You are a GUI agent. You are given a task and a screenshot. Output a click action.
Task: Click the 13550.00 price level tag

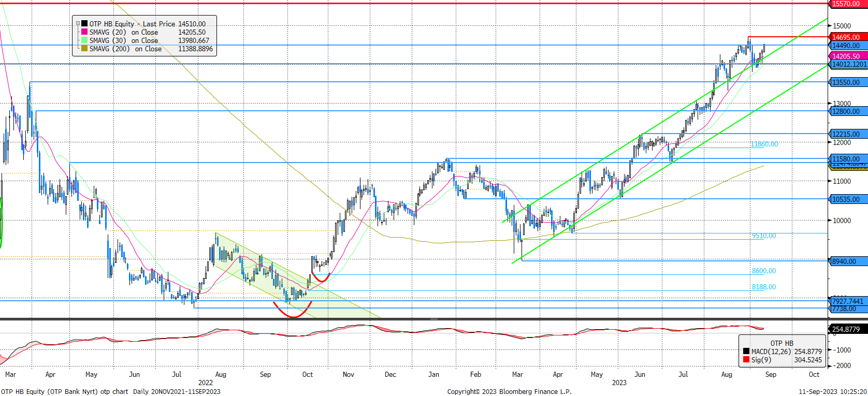coord(848,82)
